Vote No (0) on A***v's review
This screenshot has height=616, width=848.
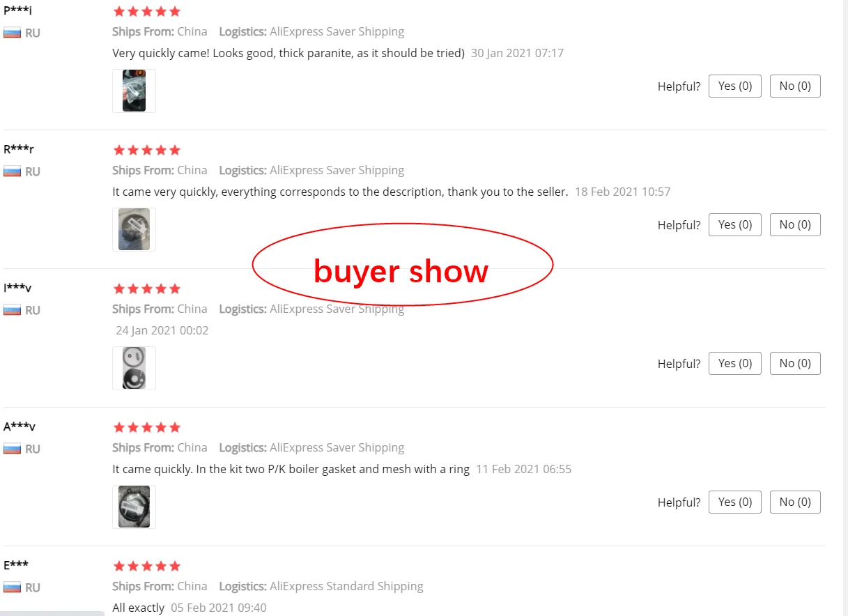click(795, 502)
